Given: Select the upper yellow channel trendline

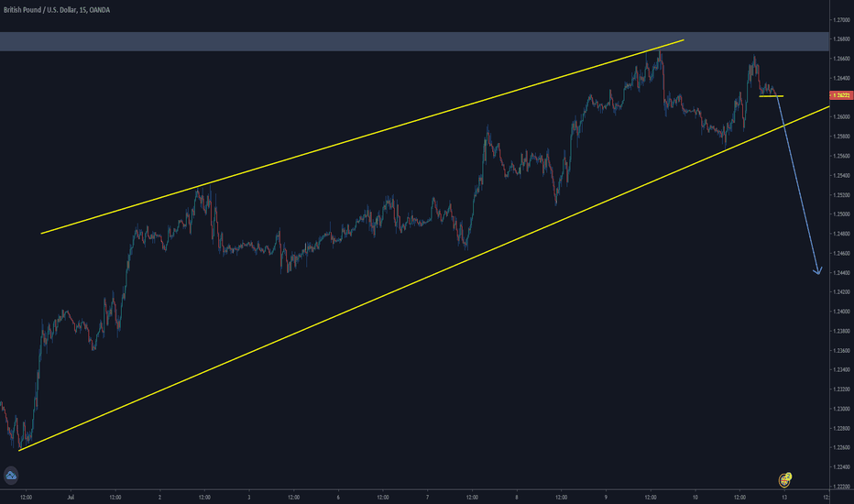Looking at the screenshot, I should pyautogui.click(x=362, y=137).
